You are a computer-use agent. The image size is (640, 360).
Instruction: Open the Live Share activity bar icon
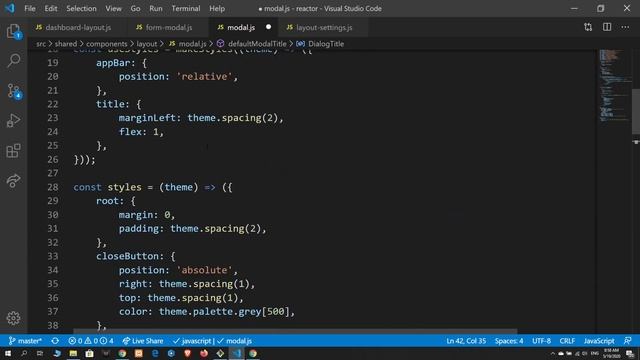pyautogui.click(x=13, y=180)
